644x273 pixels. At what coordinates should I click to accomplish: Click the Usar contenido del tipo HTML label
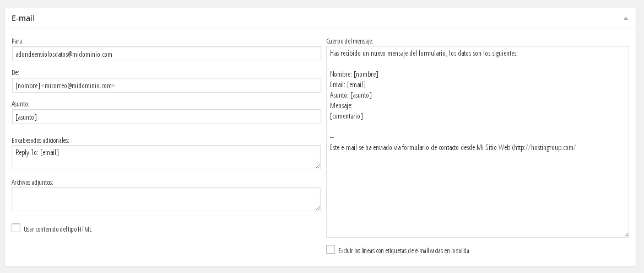(57, 229)
